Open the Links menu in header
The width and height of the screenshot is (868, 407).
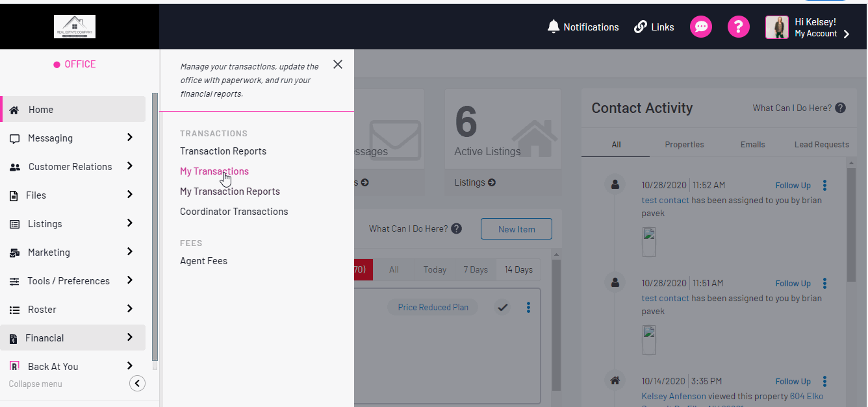(654, 27)
